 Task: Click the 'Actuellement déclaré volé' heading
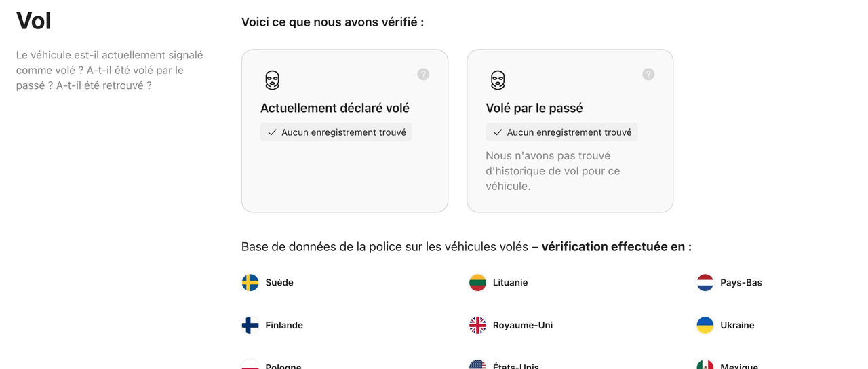335,108
